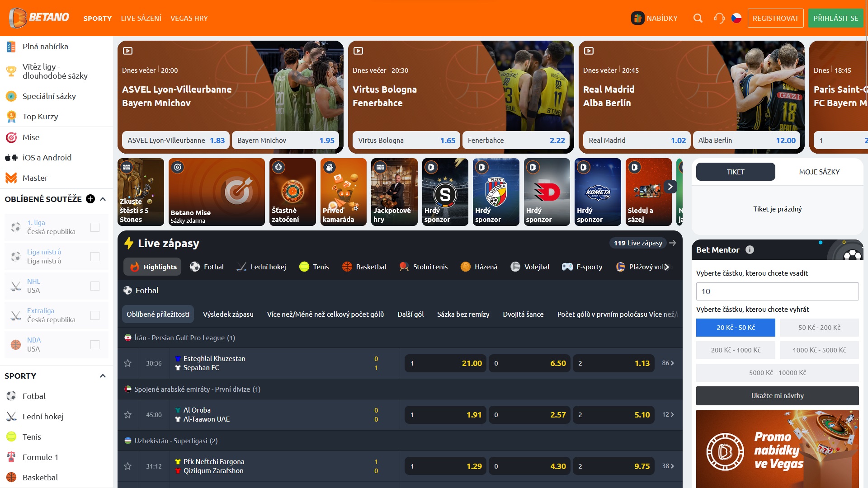Viewport: 868px width, 488px height.
Task: Change language via Czech flag icon
Action: [736, 18]
